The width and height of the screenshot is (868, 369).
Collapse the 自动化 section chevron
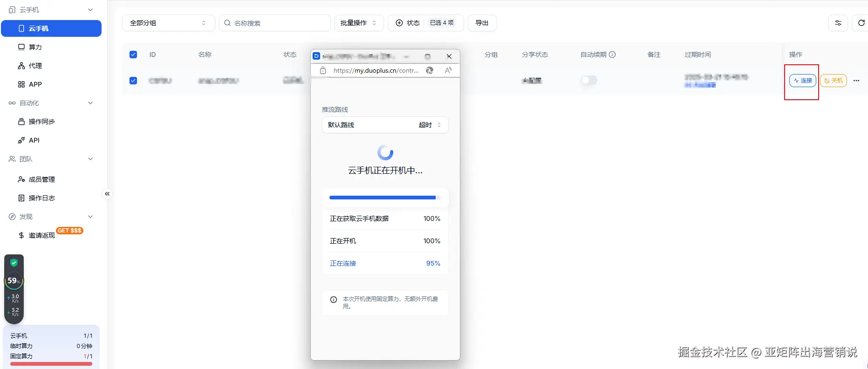(x=90, y=103)
